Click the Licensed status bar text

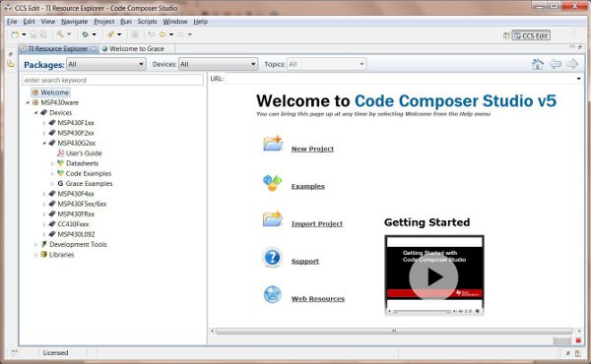point(55,353)
